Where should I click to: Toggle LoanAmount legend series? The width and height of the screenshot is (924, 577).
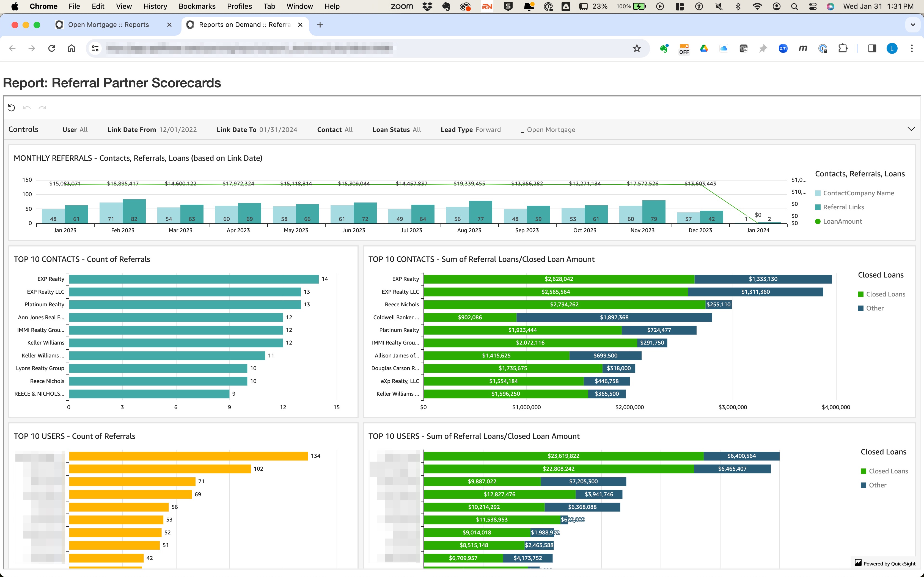842,221
